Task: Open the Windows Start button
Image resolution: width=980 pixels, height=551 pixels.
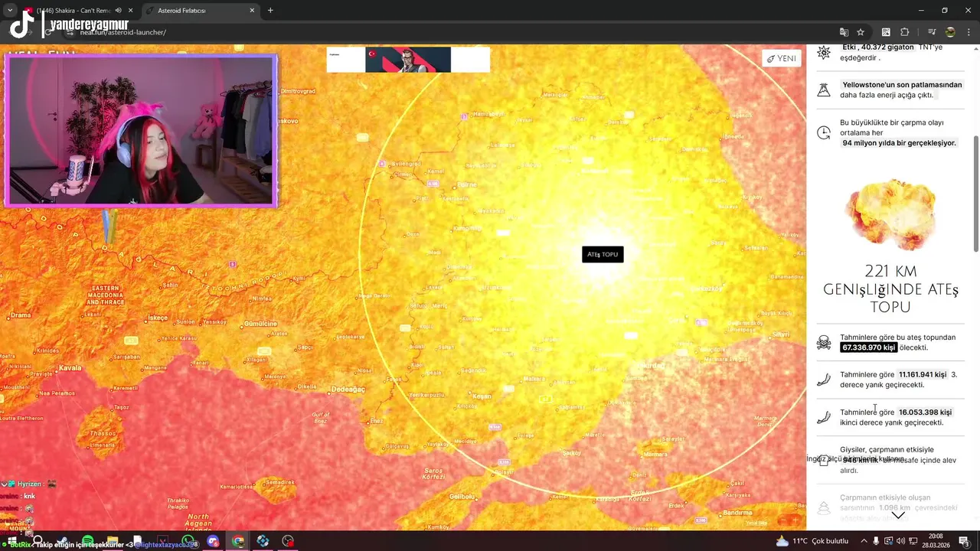Action: [11, 541]
